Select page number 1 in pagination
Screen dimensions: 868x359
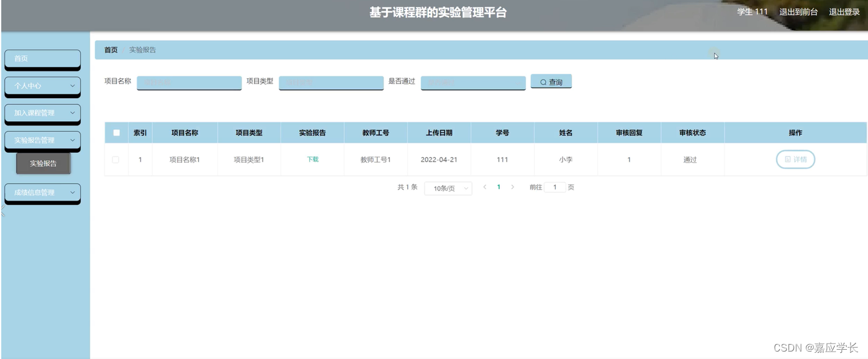point(499,187)
